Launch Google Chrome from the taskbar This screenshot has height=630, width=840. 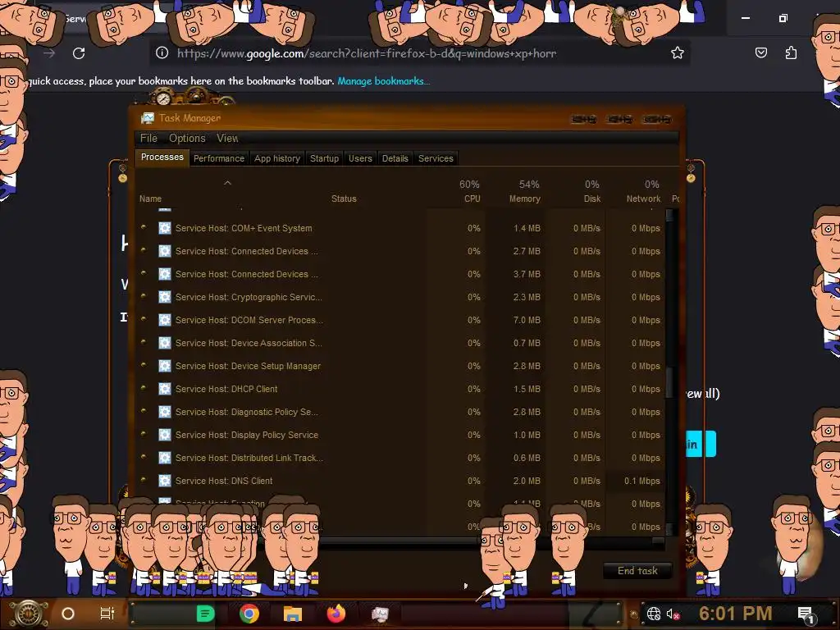(249, 614)
